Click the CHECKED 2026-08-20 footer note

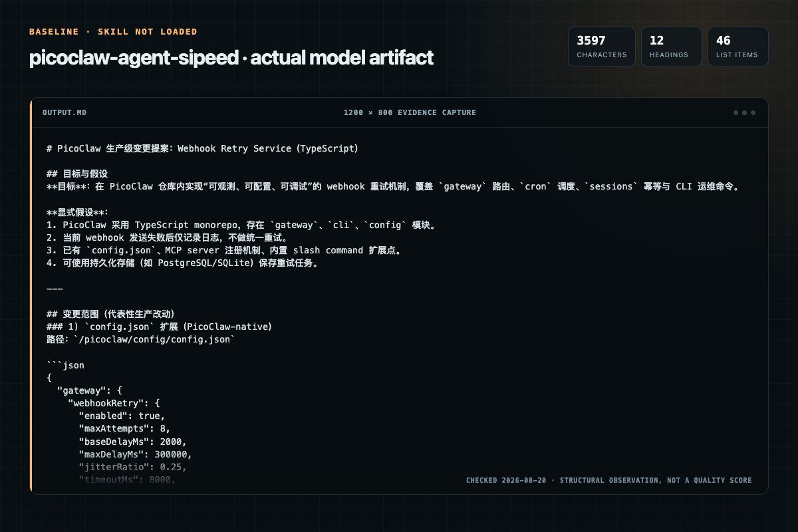point(609,480)
